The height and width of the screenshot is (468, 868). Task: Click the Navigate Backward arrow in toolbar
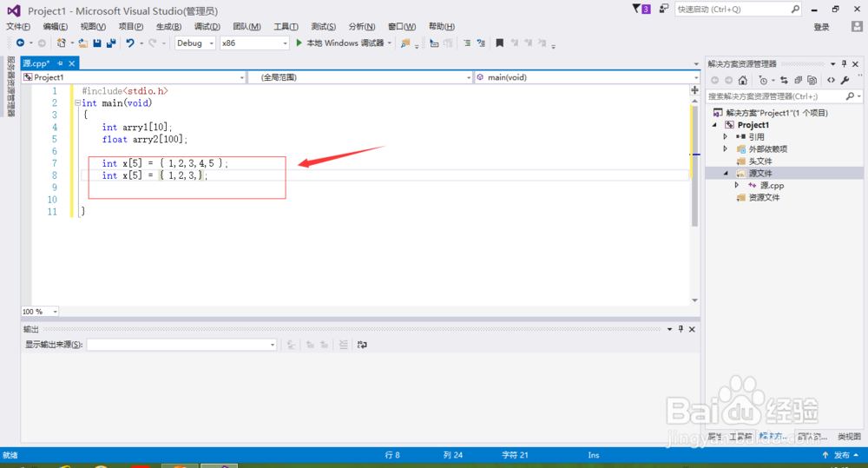point(20,43)
